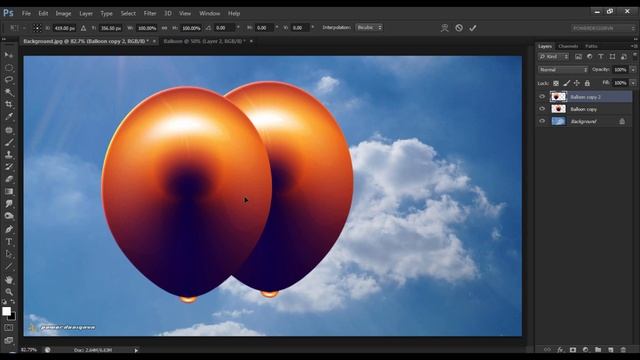This screenshot has width=640, height=360.
Task: Select the Hand tool
Action: coord(9,280)
